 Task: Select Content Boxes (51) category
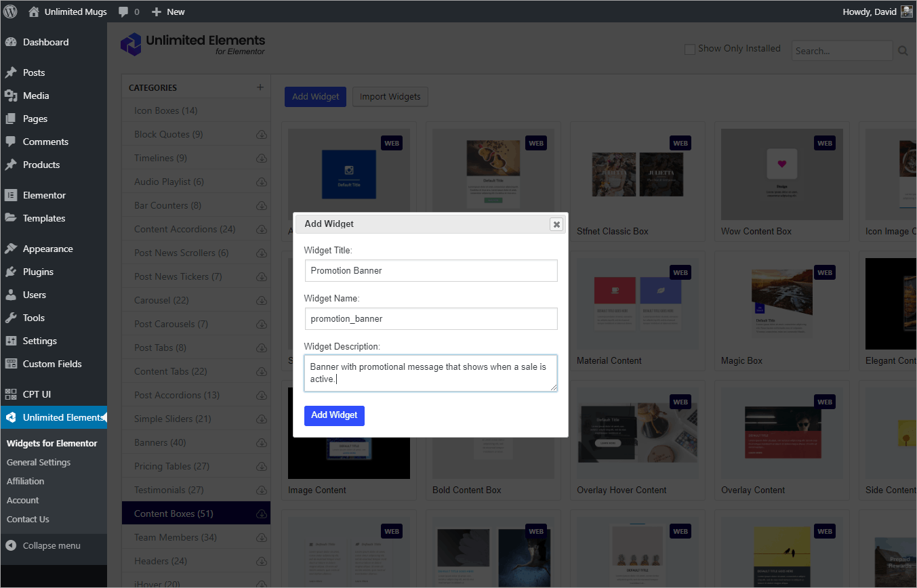tap(196, 513)
